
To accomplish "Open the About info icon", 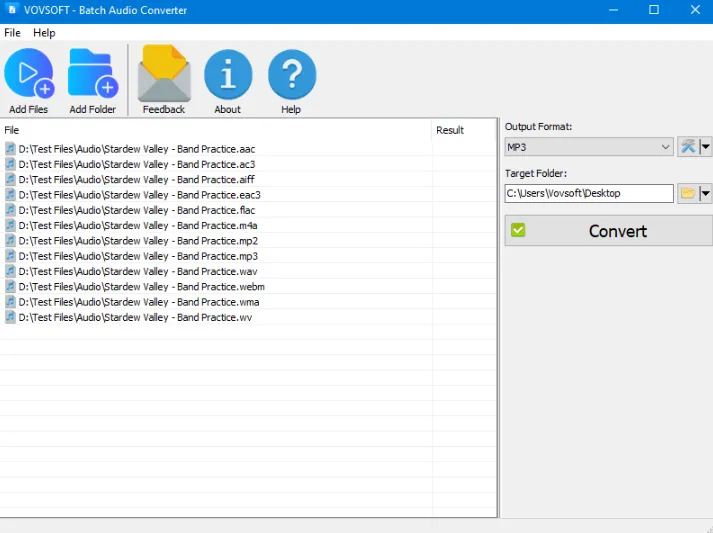I will coord(228,75).
